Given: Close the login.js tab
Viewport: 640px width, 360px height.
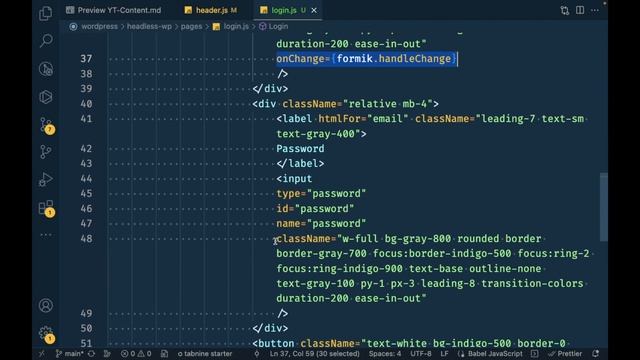Looking at the screenshot, I should 314,10.
